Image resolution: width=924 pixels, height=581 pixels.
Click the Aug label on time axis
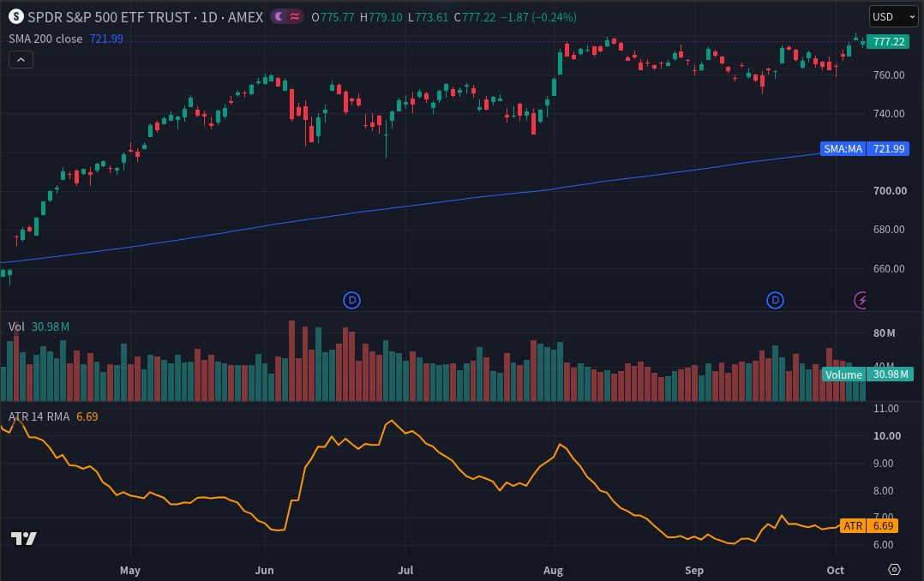(554, 571)
